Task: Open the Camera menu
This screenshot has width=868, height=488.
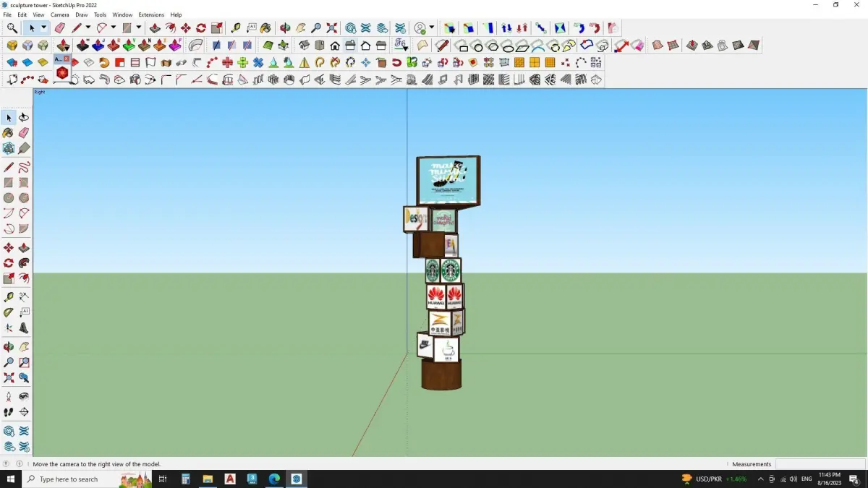Action: pyautogui.click(x=60, y=14)
